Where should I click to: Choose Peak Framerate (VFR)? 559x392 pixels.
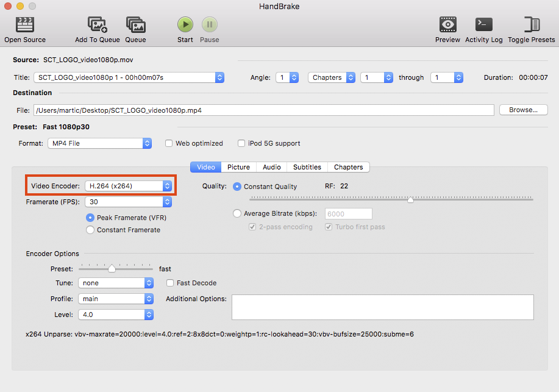click(90, 218)
